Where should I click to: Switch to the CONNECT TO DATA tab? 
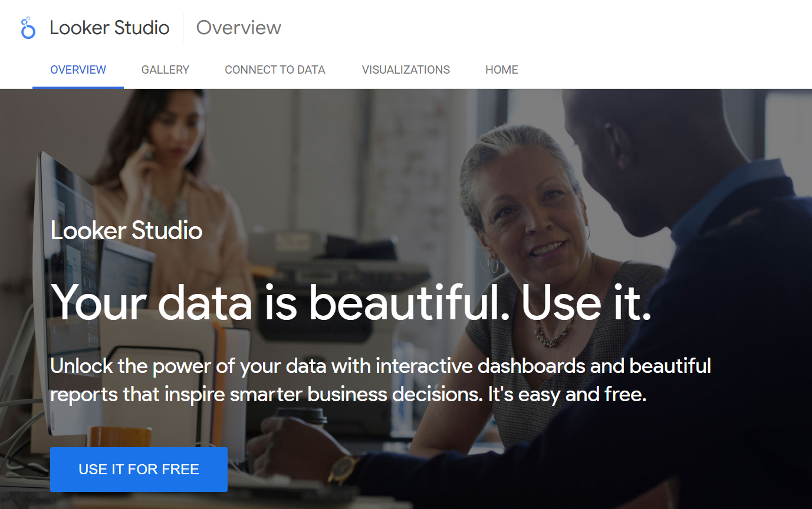[275, 70]
